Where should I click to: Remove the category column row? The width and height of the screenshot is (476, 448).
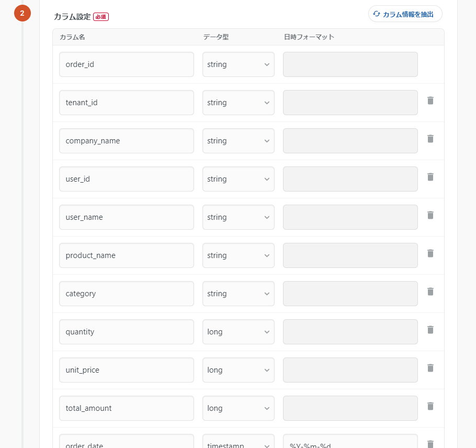click(x=430, y=292)
